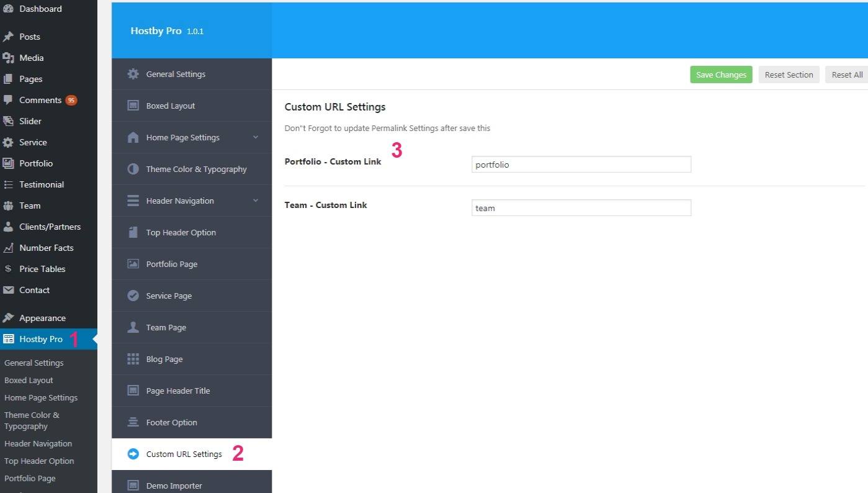
Task: Click the Theme Color & Typography contrast icon
Action: 133,169
